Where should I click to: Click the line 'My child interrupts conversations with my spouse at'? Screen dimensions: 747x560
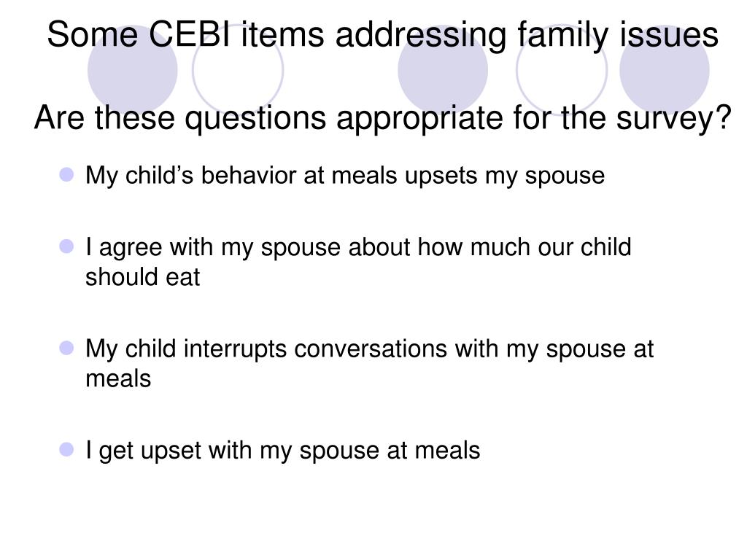(x=369, y=349)
